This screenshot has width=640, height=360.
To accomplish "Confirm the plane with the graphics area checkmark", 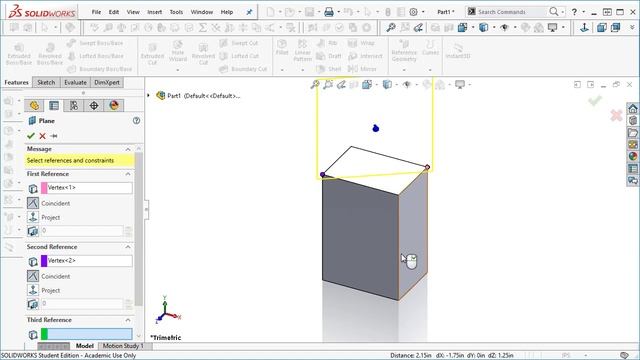I will point(595,100).
